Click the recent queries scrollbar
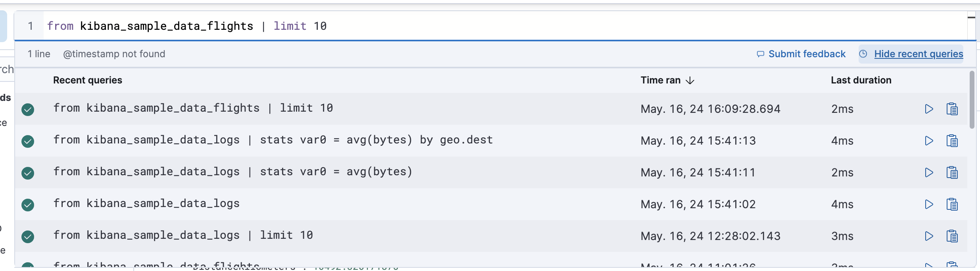 971,99
